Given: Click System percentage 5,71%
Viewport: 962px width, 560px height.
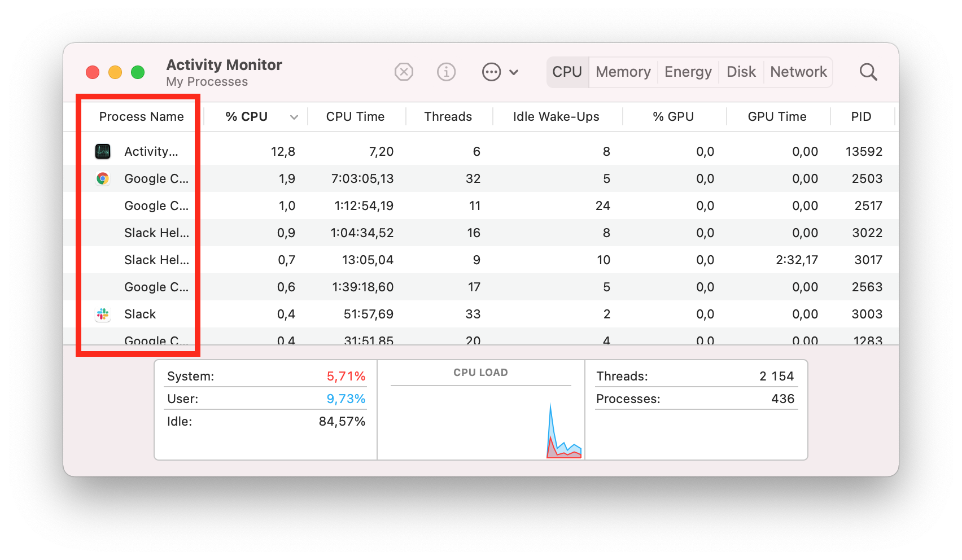Looking at the screenshot, I should [346, 376].
